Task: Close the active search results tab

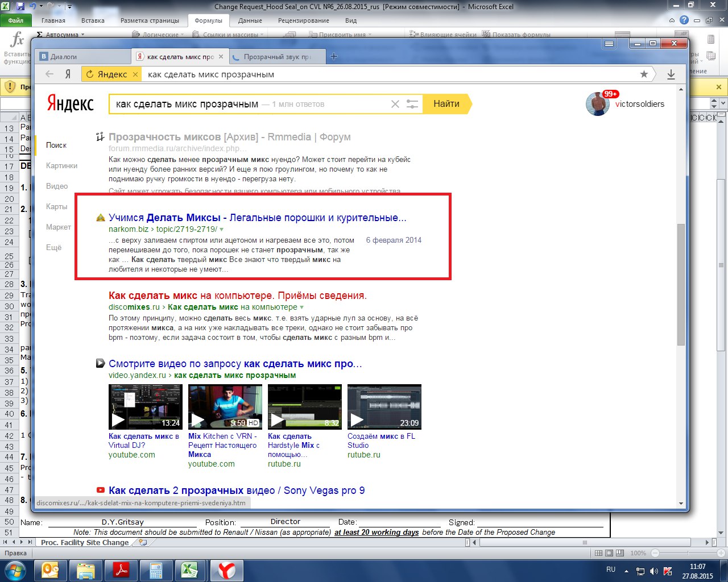Action: (221, 56)
